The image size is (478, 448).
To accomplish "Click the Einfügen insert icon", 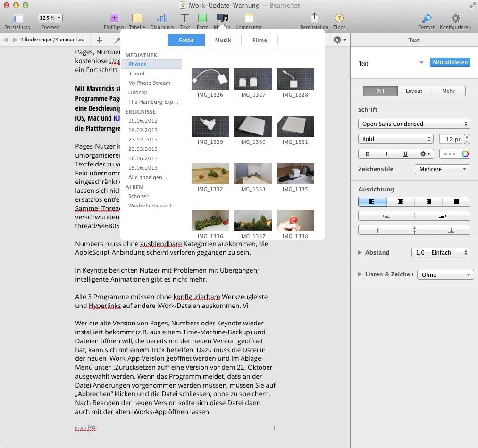I will pyautogui.click(x=114, y=18).
